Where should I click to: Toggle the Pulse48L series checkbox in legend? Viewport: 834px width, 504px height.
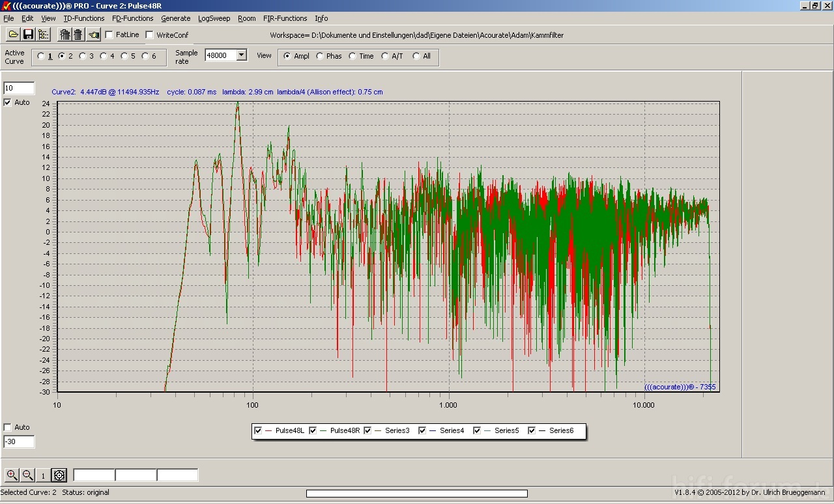(259, 430)
